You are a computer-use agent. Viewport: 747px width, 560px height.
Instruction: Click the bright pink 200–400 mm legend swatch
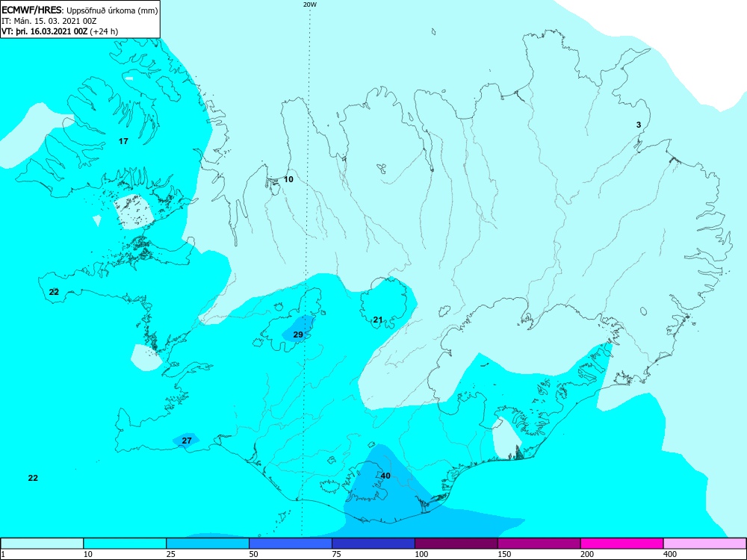click(x=622, y=544)
